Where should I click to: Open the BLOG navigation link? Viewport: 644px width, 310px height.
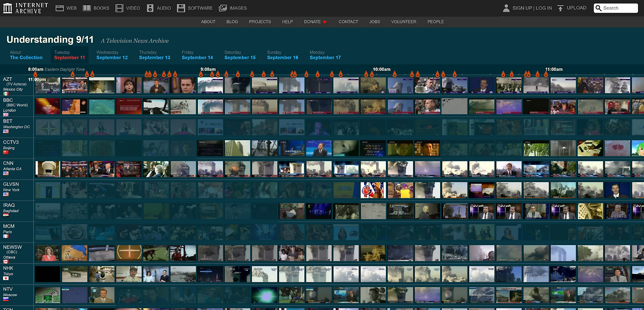pyautogui.click(x=232, y=22)
